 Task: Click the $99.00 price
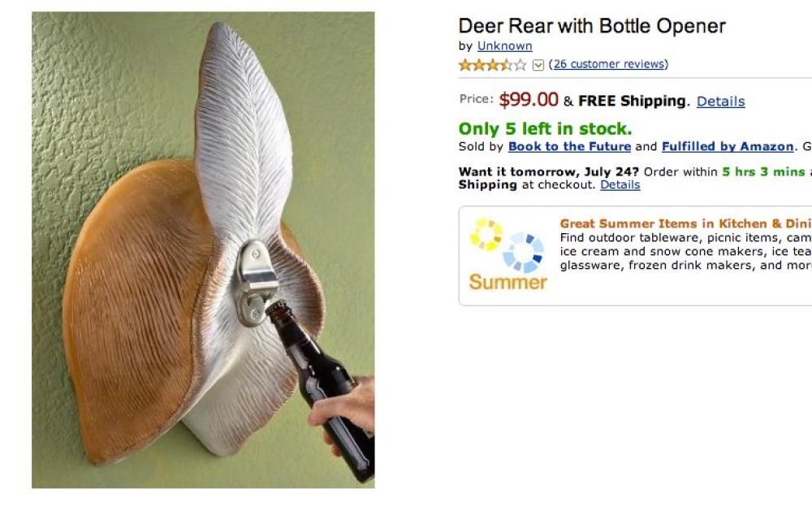click(529, 100)
